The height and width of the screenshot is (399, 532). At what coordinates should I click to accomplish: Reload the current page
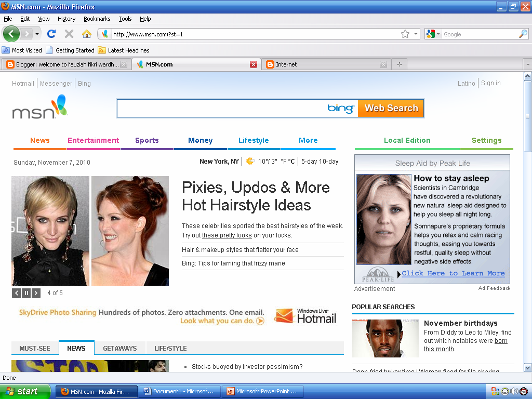click(x=51, y=34)
